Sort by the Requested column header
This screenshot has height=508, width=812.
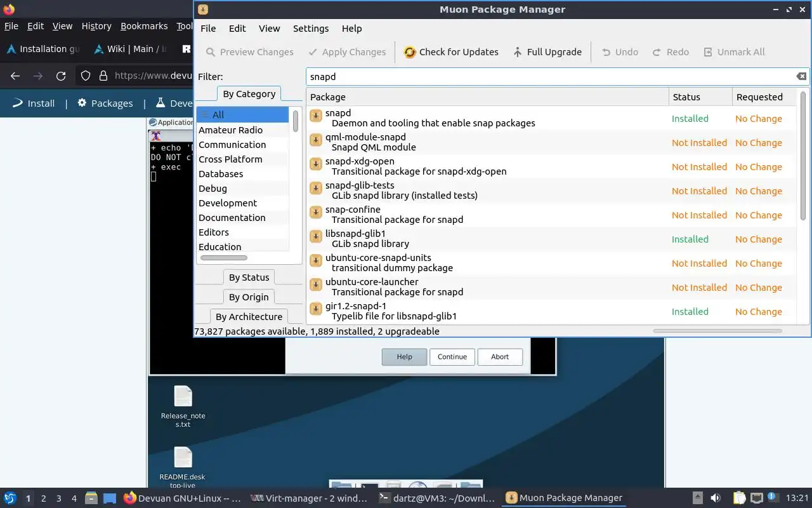tap(764, 97)
